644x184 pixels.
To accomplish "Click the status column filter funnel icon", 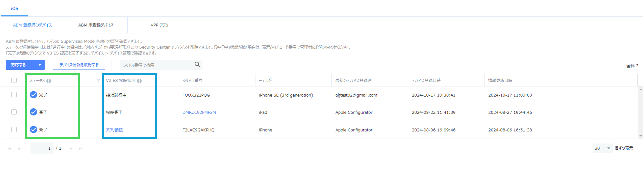I will [x=98, y=81].
